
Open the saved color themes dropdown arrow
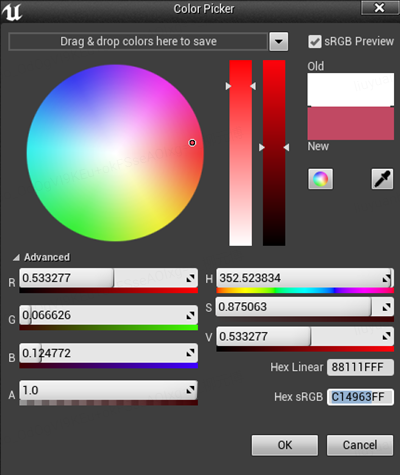279,42
